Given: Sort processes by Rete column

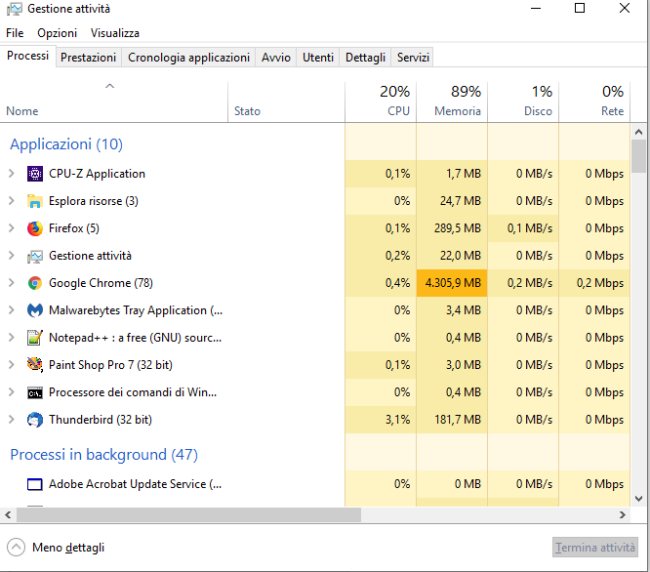Looking at the screenshot, I should 594,102.
